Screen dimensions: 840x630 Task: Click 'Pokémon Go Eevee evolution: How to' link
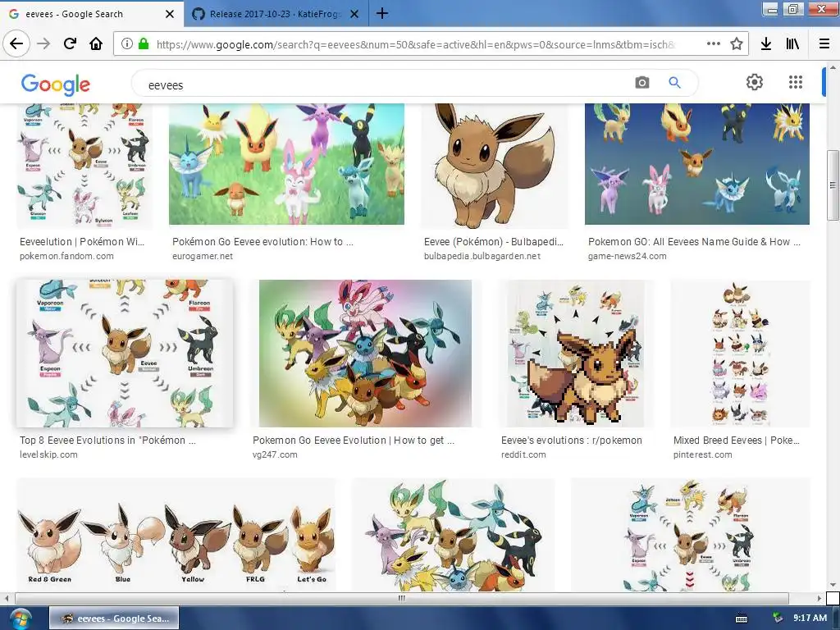click(x=262, y=242)
